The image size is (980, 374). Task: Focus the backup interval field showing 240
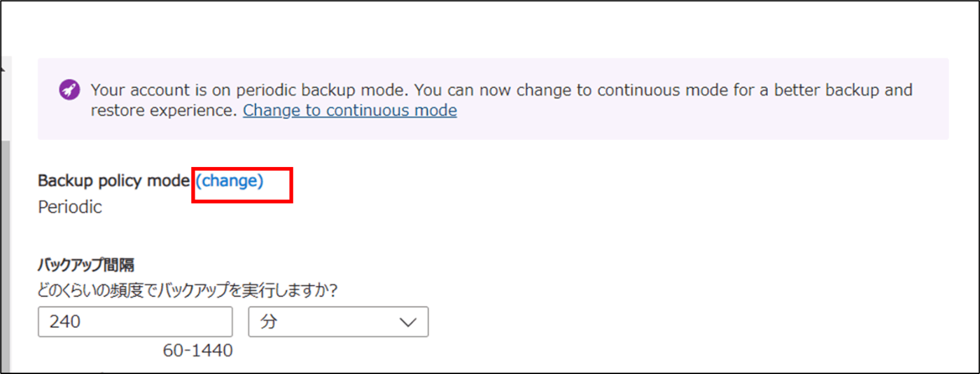tap(135, 322)
